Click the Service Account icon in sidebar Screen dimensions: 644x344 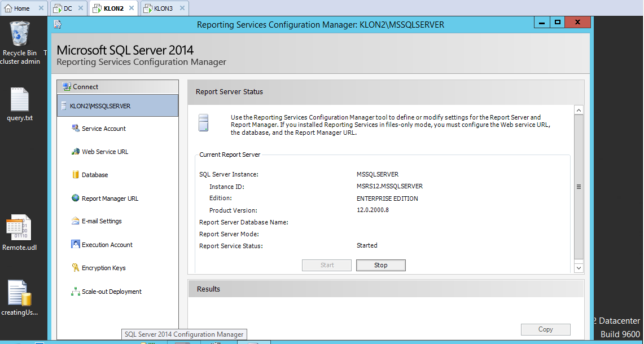point(76,129)
